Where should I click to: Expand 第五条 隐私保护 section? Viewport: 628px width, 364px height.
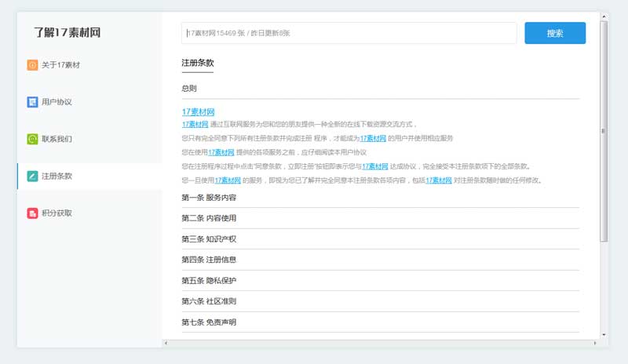[209, 281]
